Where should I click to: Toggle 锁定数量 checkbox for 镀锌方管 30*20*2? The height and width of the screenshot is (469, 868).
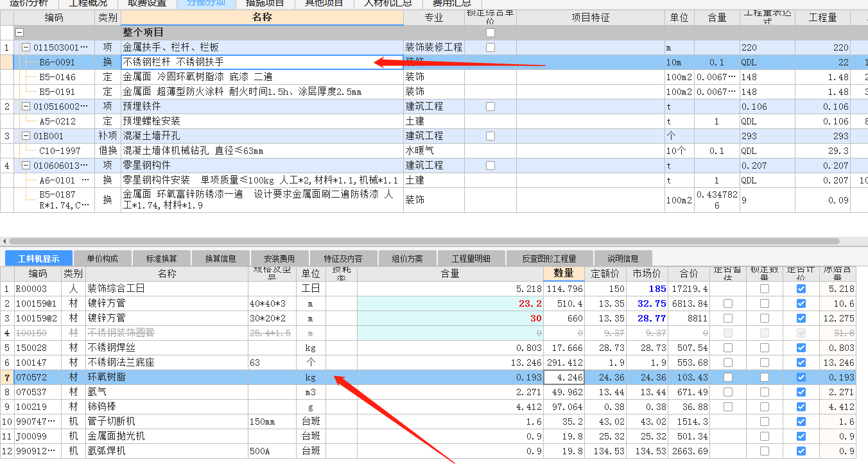765,318
